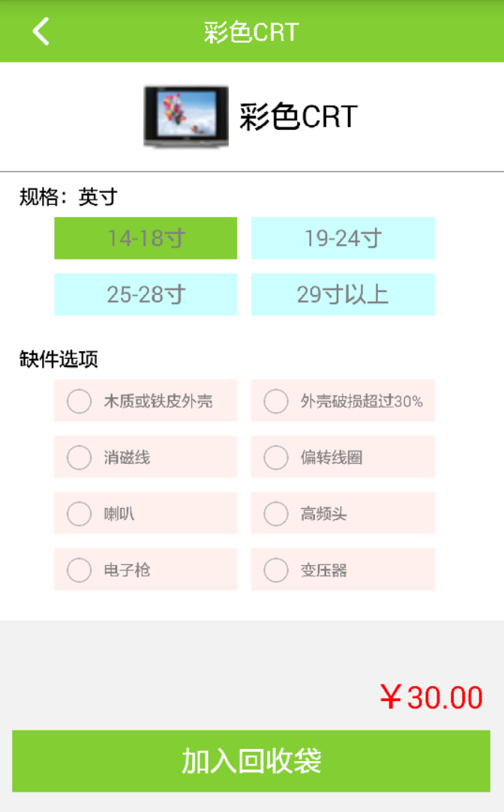This screenshot has width=504, height=812.
Task: Pick the 29寸以上 size option
Action: pos(343,294)
